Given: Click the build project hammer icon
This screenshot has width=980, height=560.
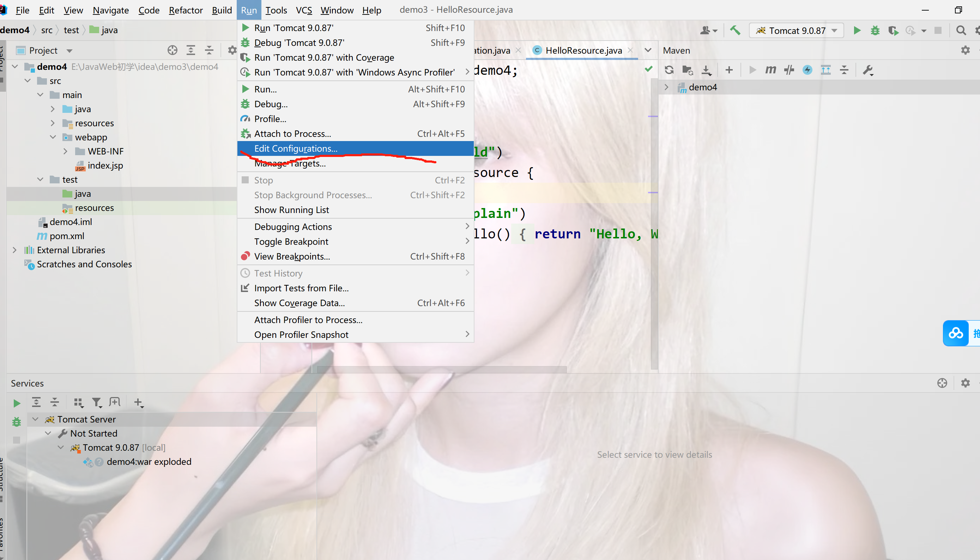Looking at the screenshot, I should point(735,30).
